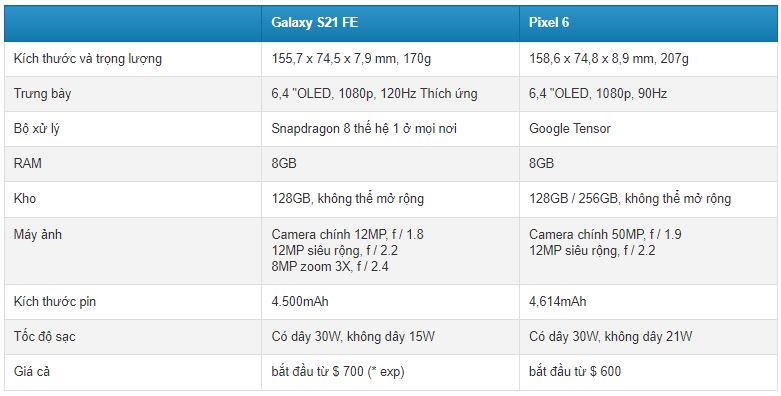
Task: Select the Giá cả row label
Action: point(32,372)
